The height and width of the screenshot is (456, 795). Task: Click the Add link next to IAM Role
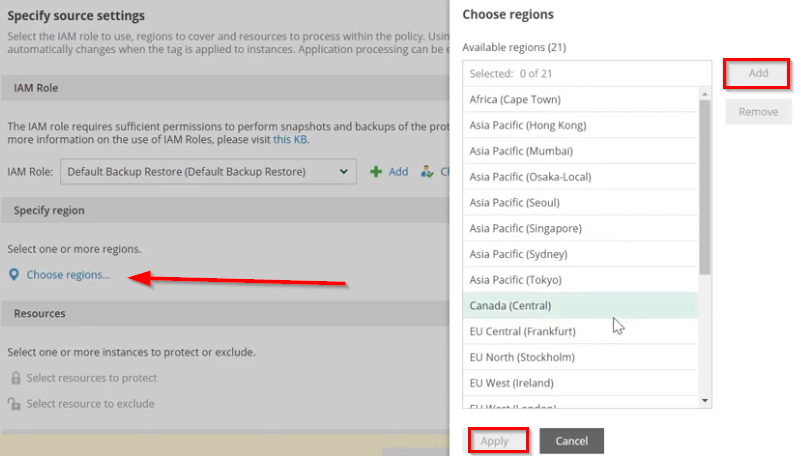[398, 172]
